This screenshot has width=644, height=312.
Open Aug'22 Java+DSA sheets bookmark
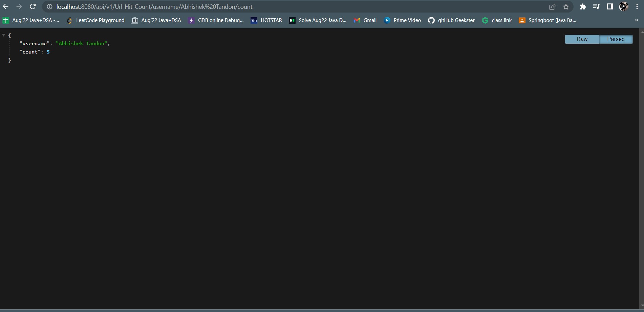click(31, 20)
